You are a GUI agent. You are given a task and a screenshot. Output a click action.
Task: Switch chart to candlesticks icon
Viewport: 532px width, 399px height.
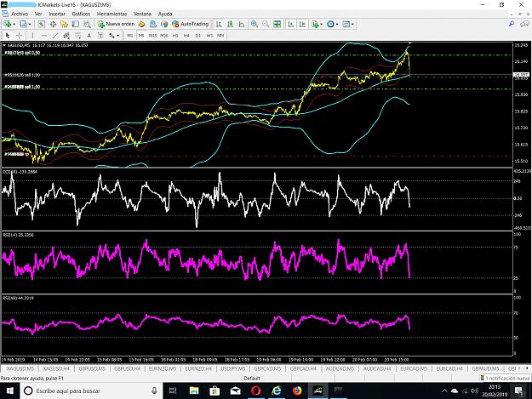pos(231,24)
